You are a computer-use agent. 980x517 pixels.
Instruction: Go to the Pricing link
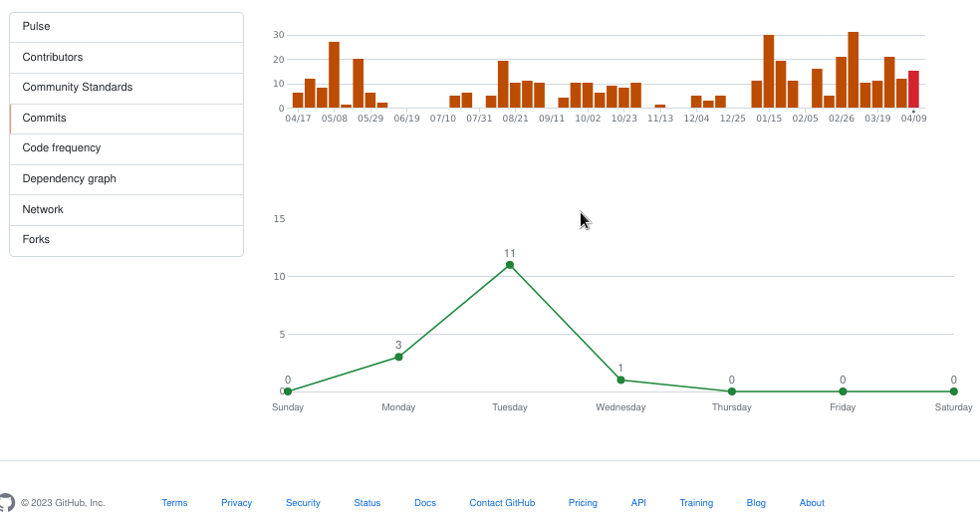[583, 503]
